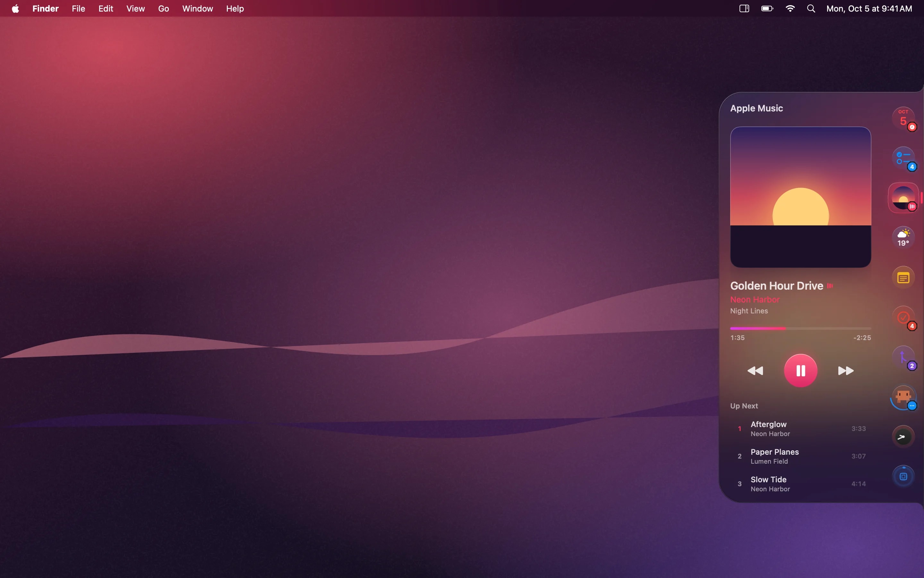Viewport: 924px width, 578px height.
Task: Open the red checkmark widget with badge 4
Action: (x=903, y=317)
